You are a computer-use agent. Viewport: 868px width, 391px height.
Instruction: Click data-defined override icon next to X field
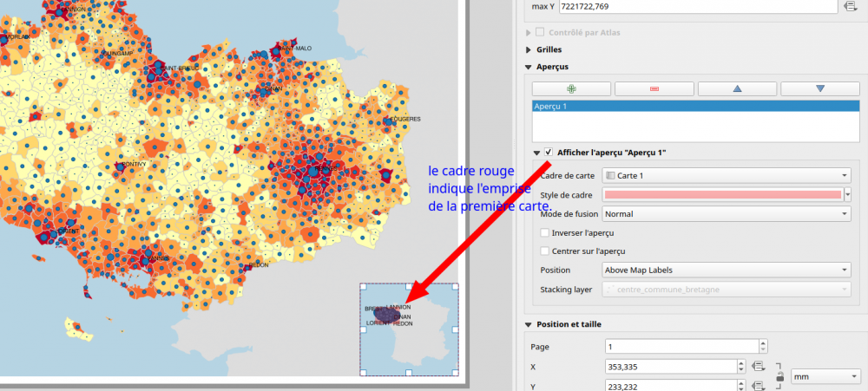759,367
